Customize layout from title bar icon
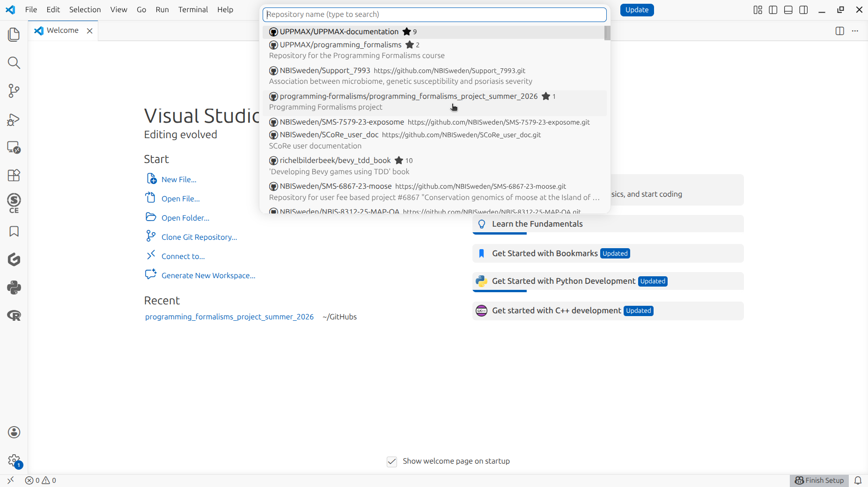 (758, 10)
